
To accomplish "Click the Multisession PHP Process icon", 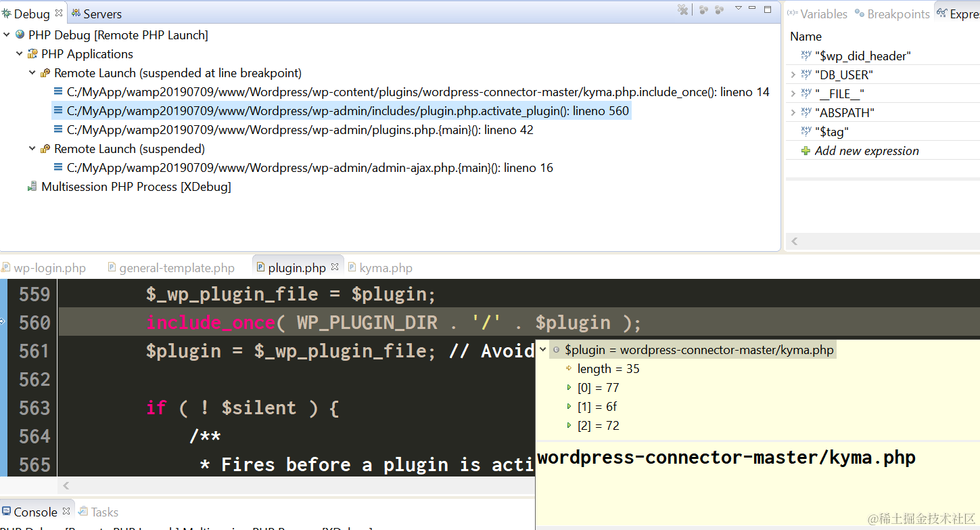I will click(x=32, y=186).
